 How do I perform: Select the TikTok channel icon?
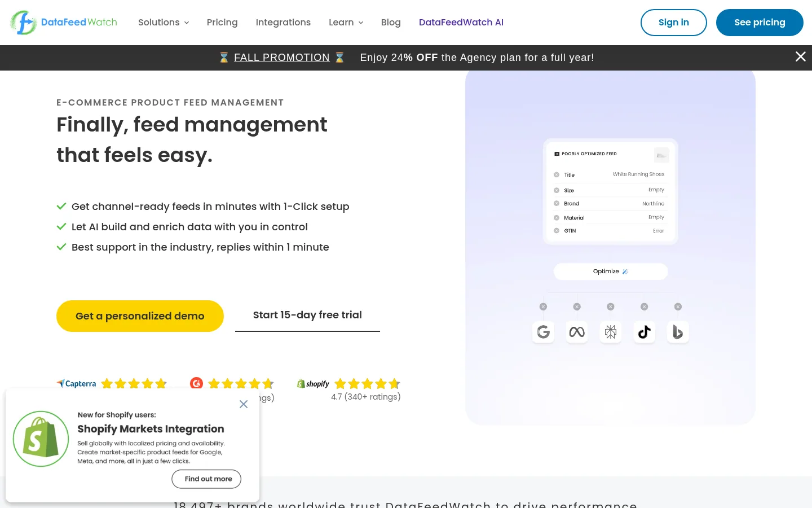click(645, 332)
